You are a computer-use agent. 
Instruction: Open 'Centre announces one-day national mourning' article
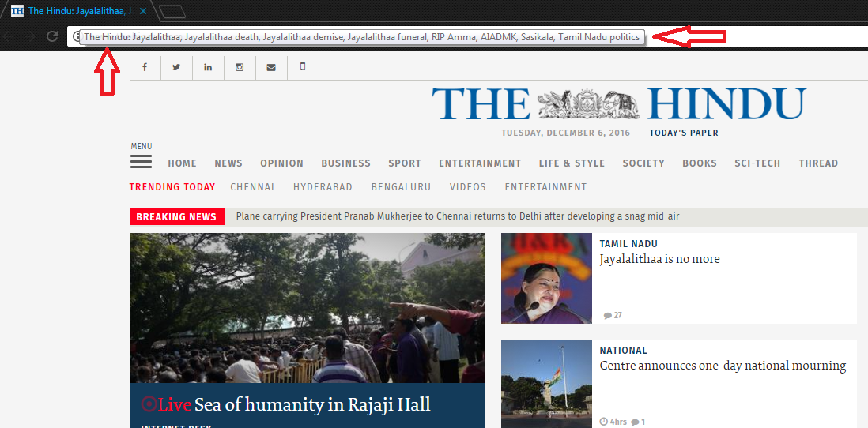(723, 366)
